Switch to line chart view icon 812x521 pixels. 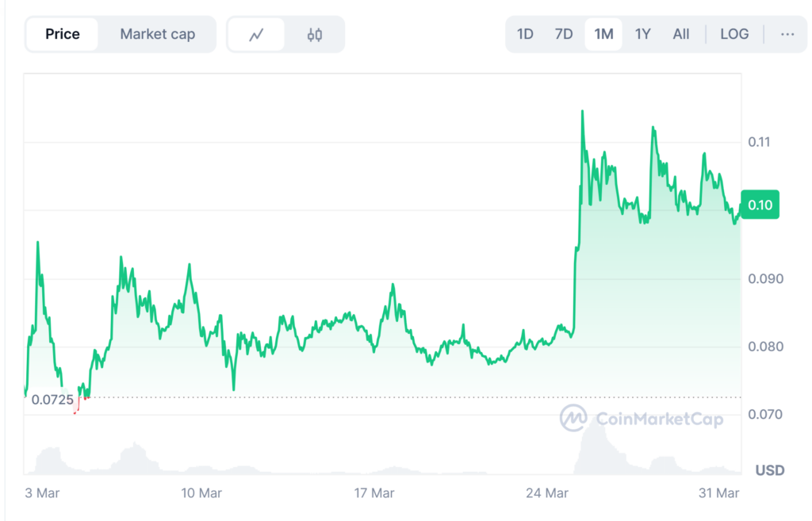click(x=255, y=34)
